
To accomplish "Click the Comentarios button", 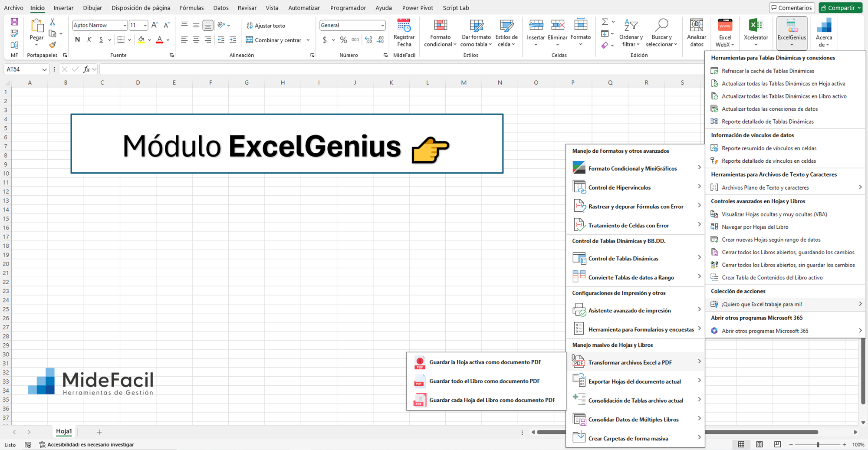I will 792,8.
